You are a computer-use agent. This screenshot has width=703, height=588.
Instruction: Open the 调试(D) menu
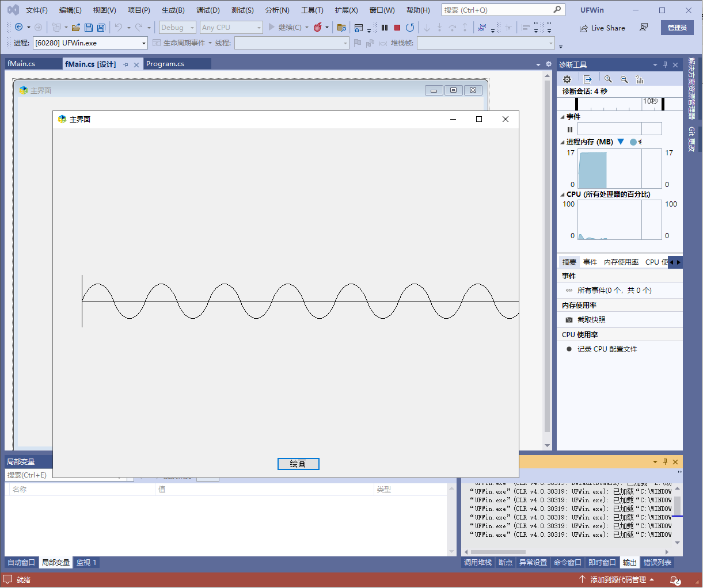(208, 10)
